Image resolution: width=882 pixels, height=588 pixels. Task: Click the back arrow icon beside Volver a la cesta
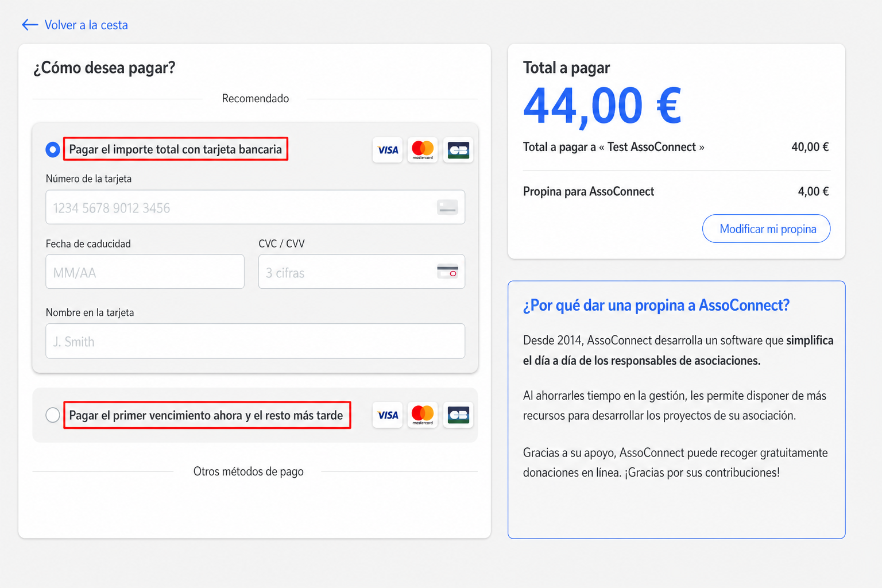[x=30, y=25]
